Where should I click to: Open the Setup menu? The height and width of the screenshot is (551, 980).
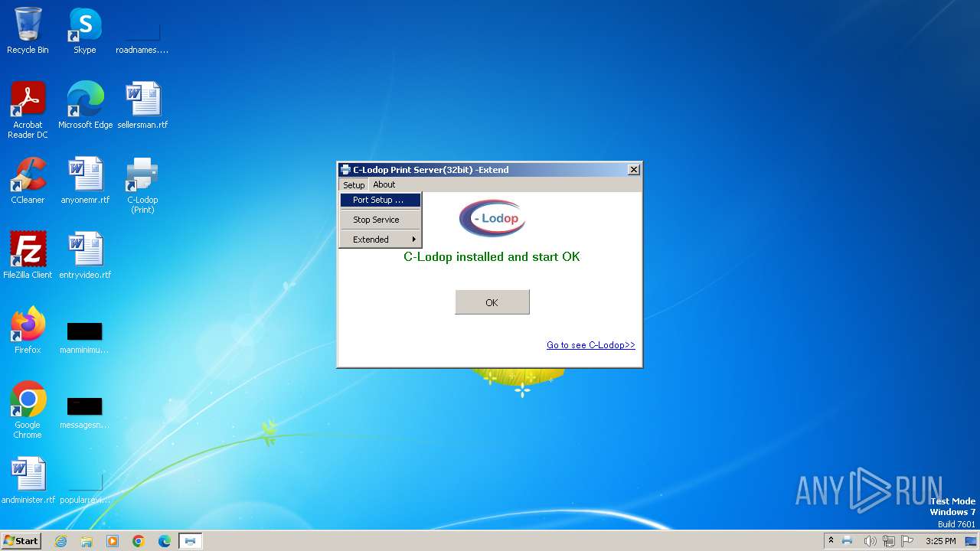tap(354, 185)
